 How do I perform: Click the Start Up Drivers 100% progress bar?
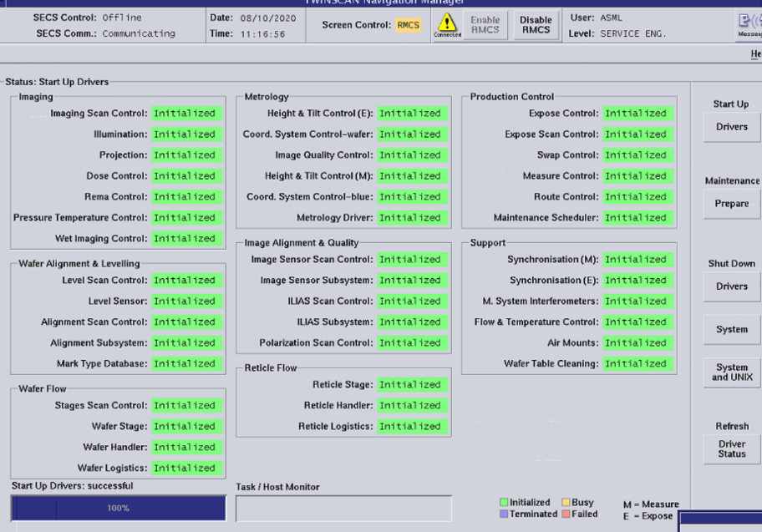[118, 508]
